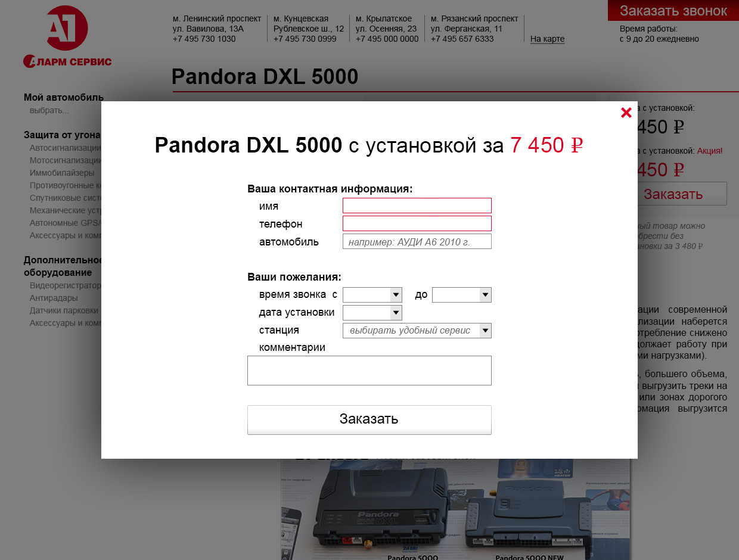739x560 pixels.
Task: Click the автомобиль input field
Action: click(417, 241)
